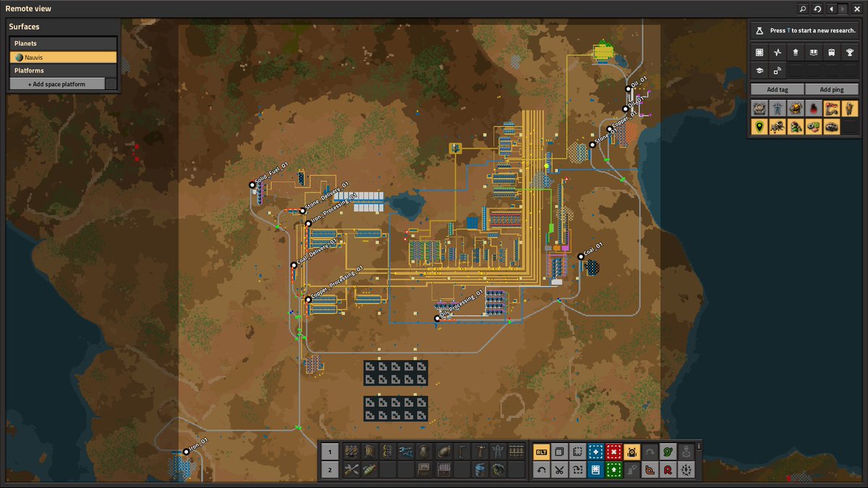Toggle the map tags pin filter
This screenshot has width=868, height=488.
click(759, 127)
